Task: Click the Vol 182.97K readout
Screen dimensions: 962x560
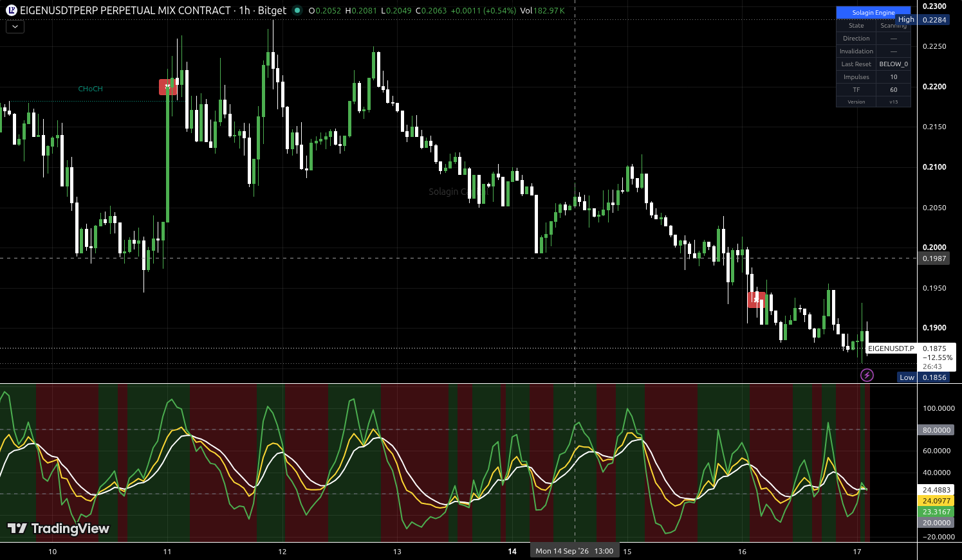Action: (542, 11)
